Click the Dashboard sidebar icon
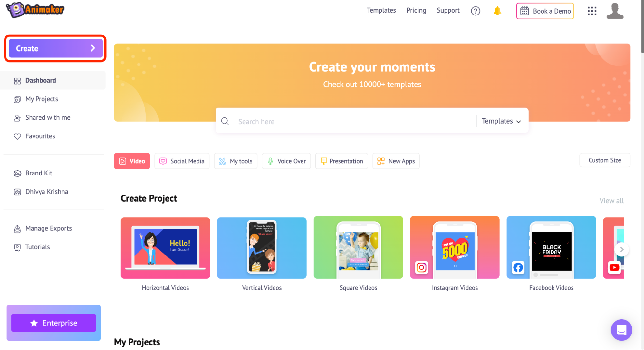This screenshot has width=644, height=350. click(x=16, y=80)
